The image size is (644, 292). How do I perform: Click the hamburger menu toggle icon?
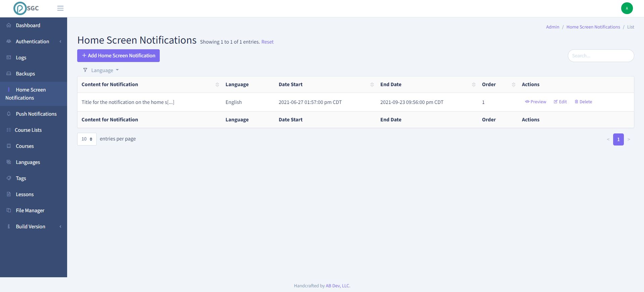coord(60,8)
